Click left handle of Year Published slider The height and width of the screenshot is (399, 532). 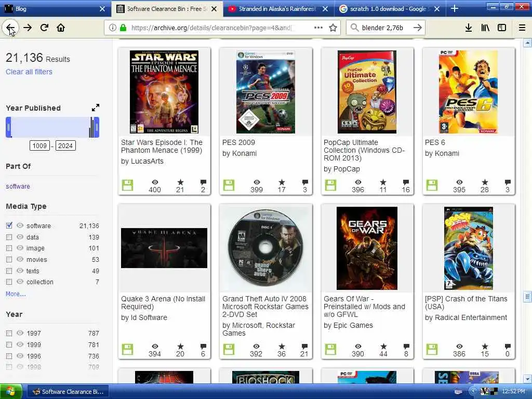(8, 127)
